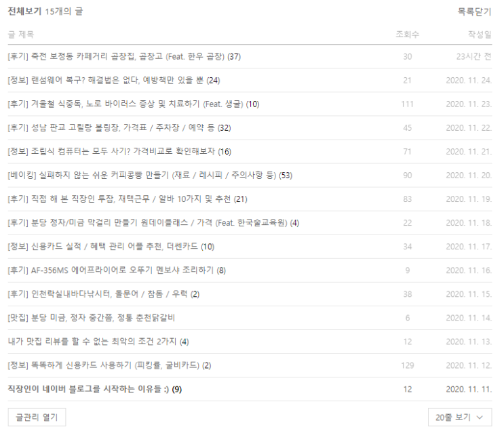The height and width of the screenshot is (431, 504).
Task: Open the 커피콩빵 만들기 baking post
Action: point(150,176)
